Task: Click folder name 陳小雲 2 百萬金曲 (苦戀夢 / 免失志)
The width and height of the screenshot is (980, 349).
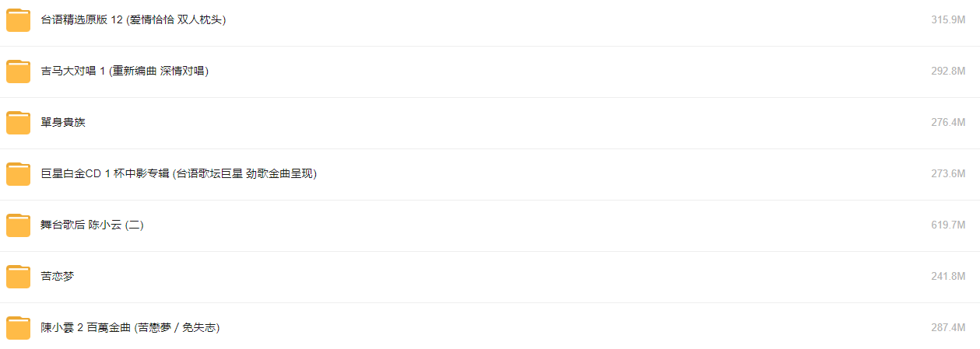Action: [x=130, y=327]
